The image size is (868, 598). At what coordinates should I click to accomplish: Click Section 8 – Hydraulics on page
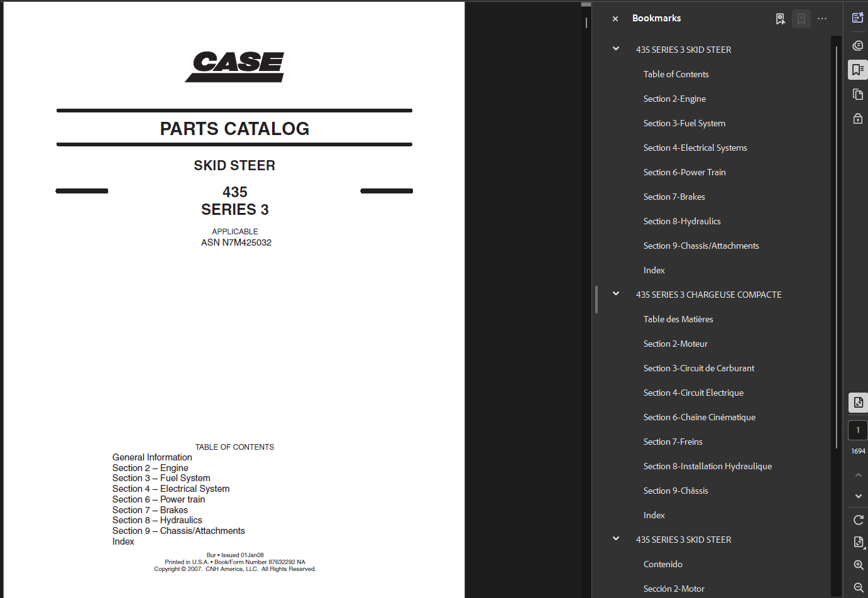coord(157,520)
